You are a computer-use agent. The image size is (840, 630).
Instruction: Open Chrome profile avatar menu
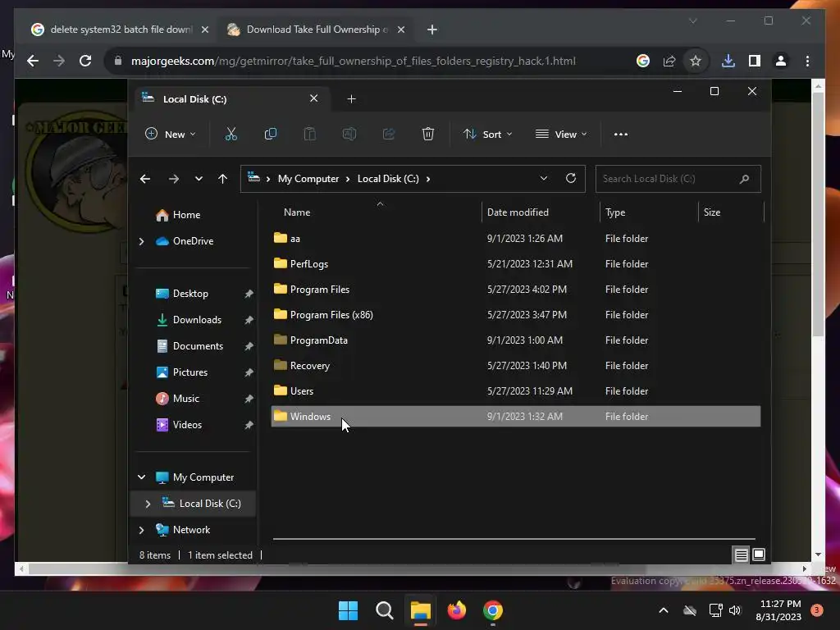(x=781, y=61)
